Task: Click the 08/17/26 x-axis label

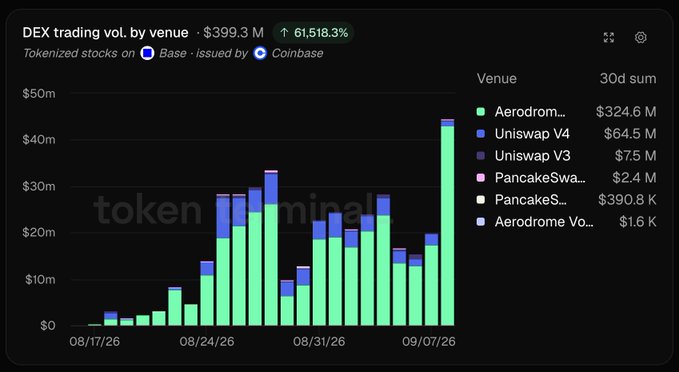Action: (95, 342)
